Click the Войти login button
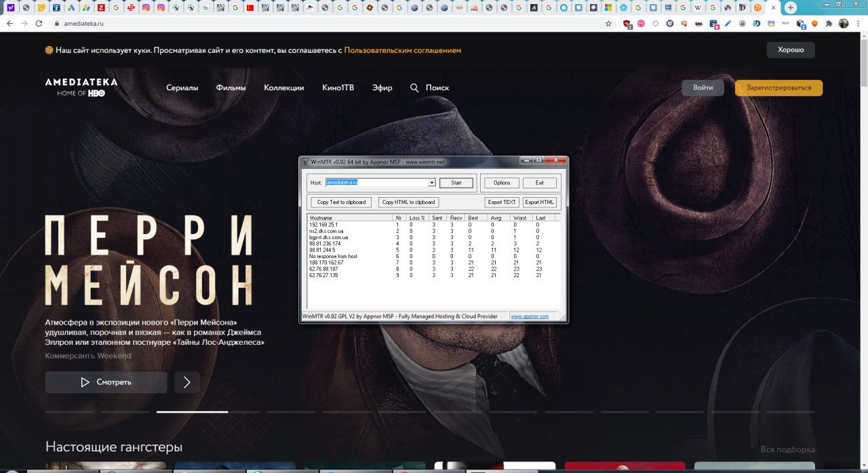Screen dimensions: 868x473 [x=703, y=88]
